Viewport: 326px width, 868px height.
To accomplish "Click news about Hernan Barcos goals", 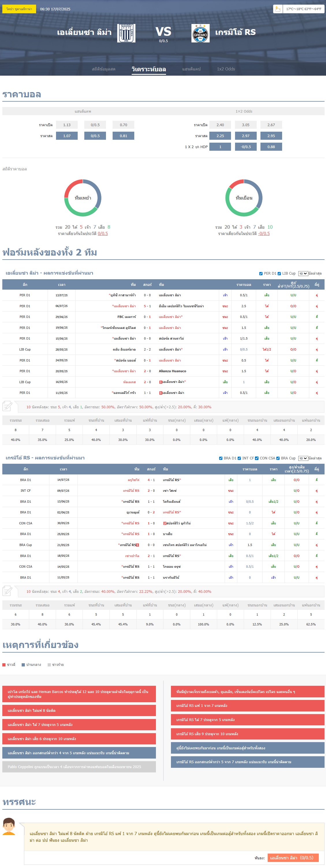I will pos(79,694).
